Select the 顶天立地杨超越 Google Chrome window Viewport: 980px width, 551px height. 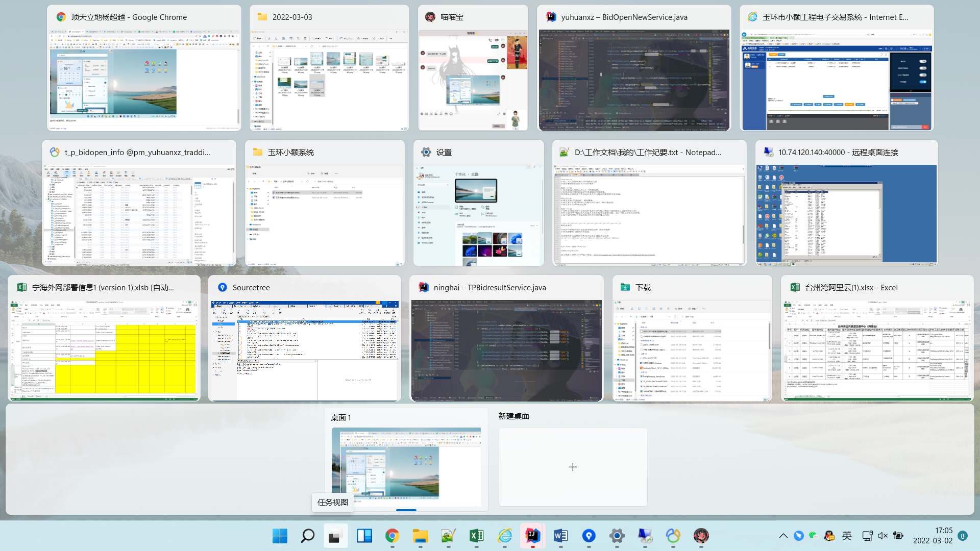click(144, 68)
